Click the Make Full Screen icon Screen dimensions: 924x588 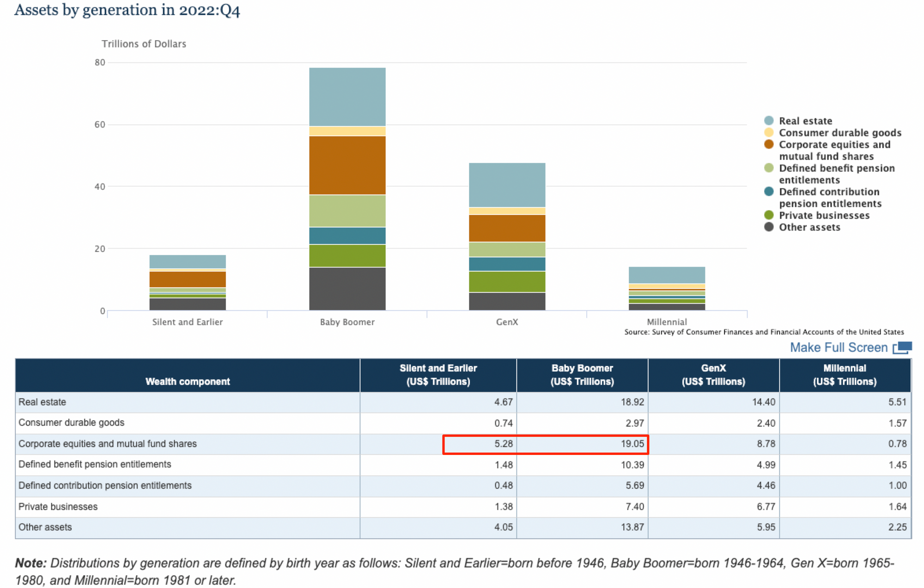(902, 347)
